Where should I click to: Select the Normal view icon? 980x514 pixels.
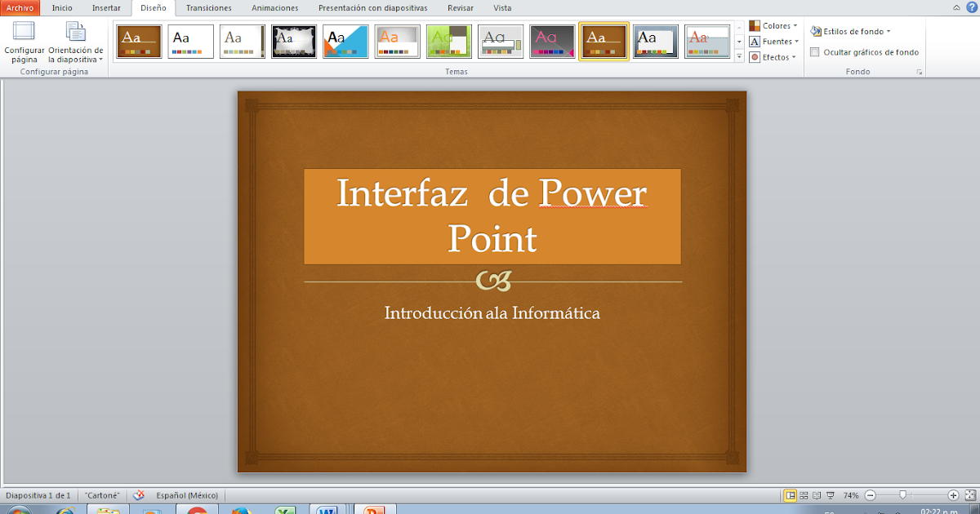[789, 494]
